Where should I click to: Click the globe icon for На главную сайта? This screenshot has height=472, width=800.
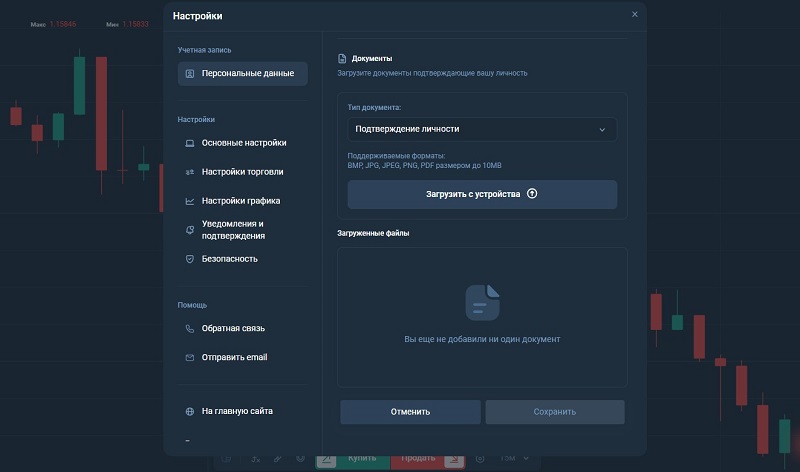pos(190,411)
